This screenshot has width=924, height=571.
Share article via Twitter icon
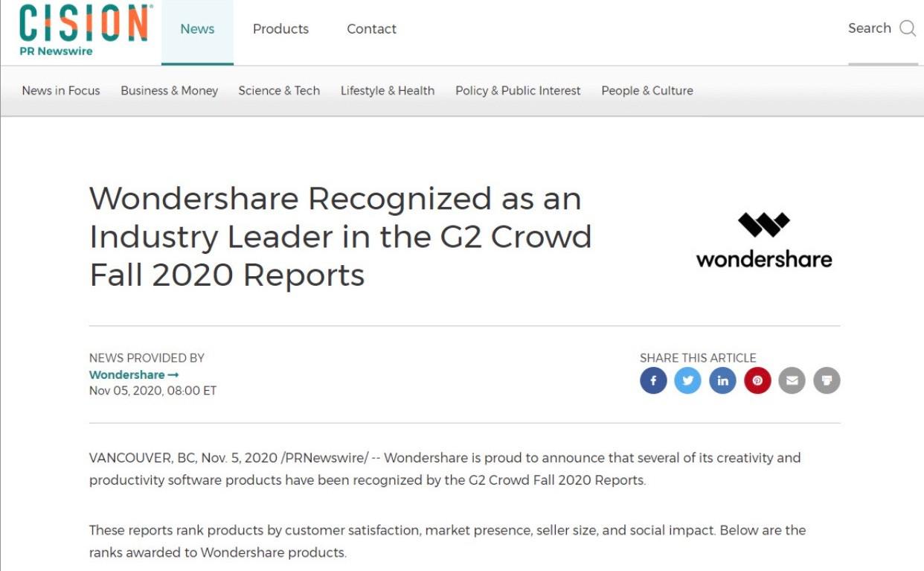[688, 380]
